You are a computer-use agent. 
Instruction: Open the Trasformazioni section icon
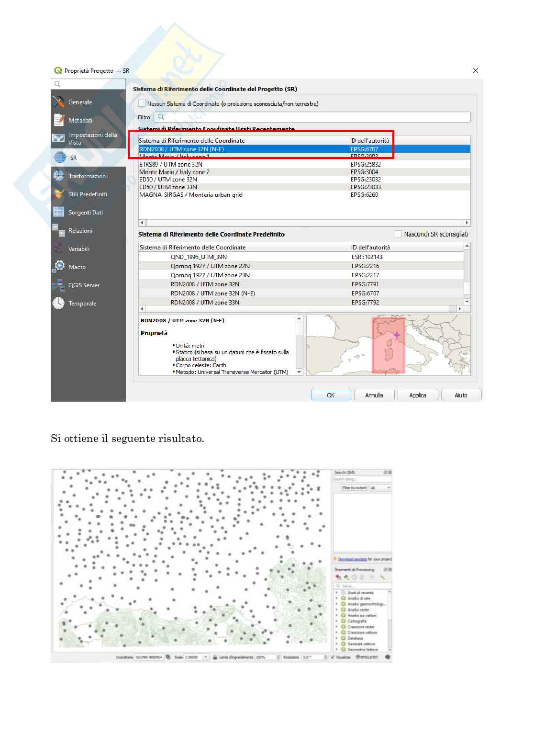pos(59,176)
